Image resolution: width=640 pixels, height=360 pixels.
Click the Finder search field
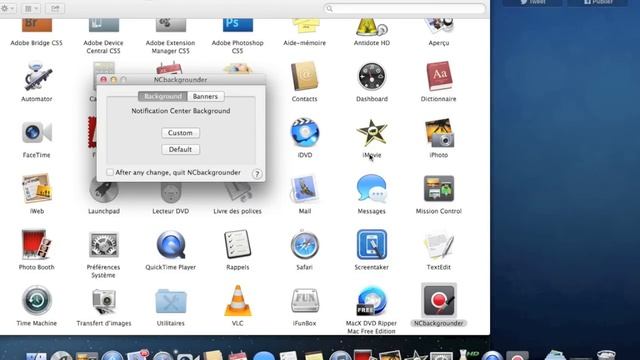[x=404, y=8]
